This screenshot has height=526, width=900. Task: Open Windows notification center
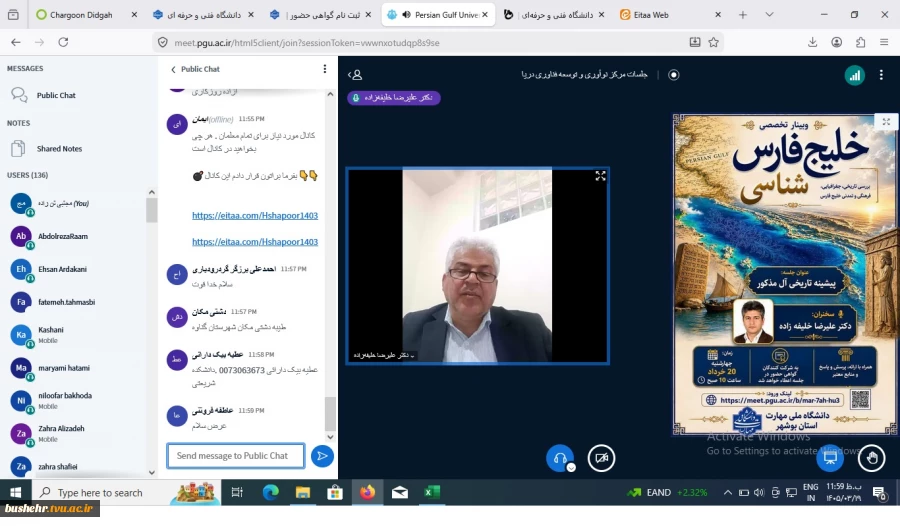click(879, 493)
